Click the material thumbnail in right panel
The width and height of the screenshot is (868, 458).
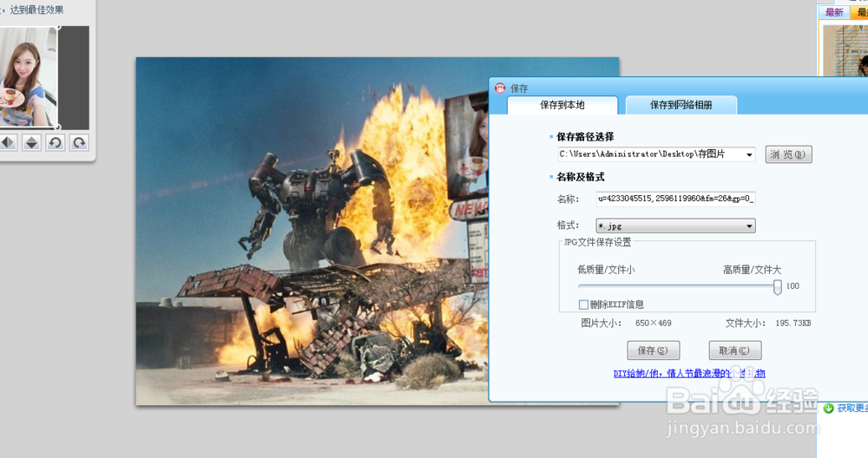845,49
